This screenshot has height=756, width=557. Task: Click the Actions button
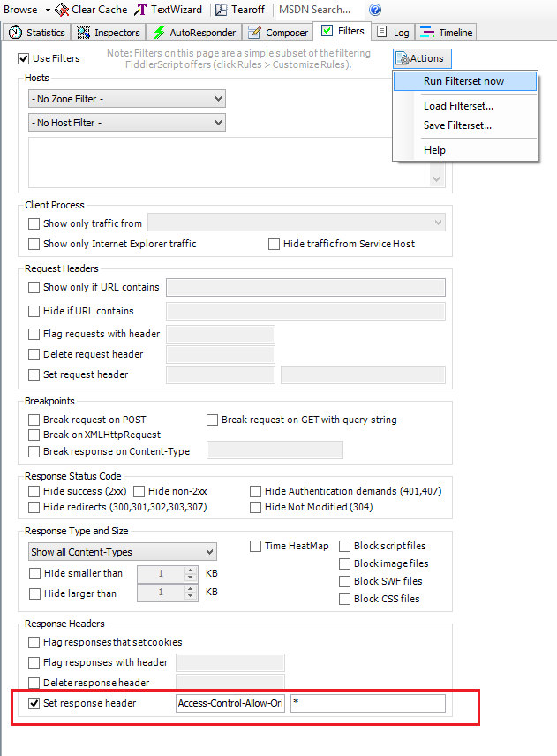pos(422,58)
